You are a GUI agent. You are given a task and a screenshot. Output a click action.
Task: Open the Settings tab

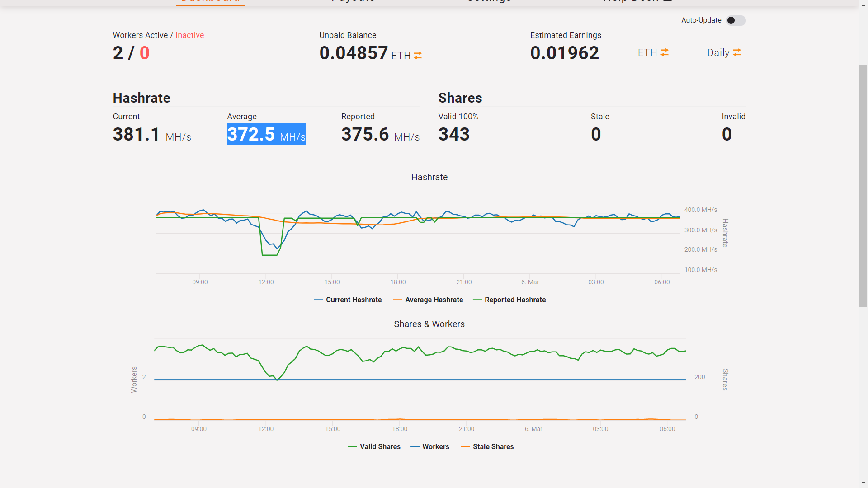[x=489, y=1]
